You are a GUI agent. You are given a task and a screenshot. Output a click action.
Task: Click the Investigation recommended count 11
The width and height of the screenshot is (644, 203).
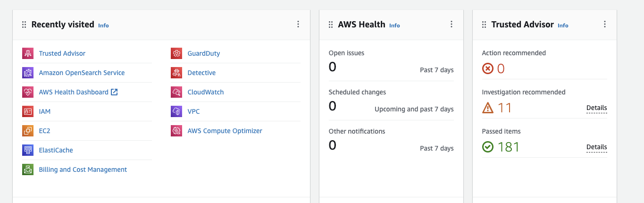point(504,108)
